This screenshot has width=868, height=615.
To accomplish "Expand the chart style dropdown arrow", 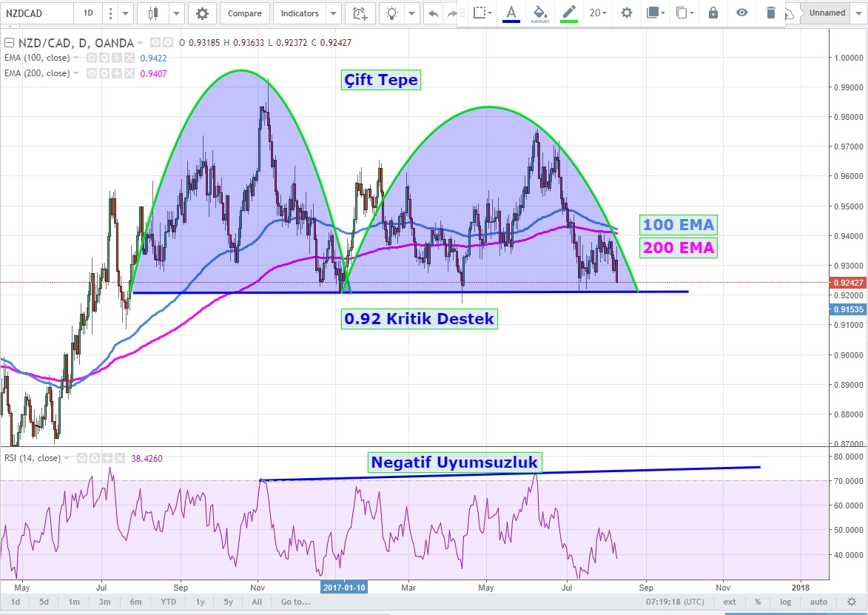I will pos(176,13).
